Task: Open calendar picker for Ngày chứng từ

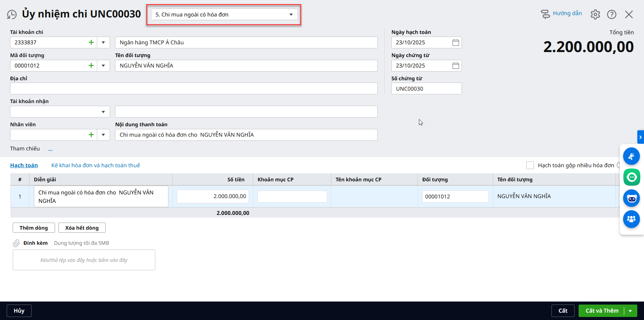Action: (455, 65)
